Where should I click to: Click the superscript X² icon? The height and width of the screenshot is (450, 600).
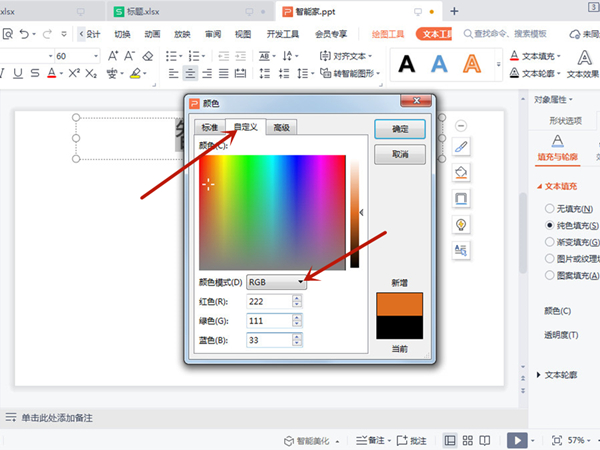point(74,73)
